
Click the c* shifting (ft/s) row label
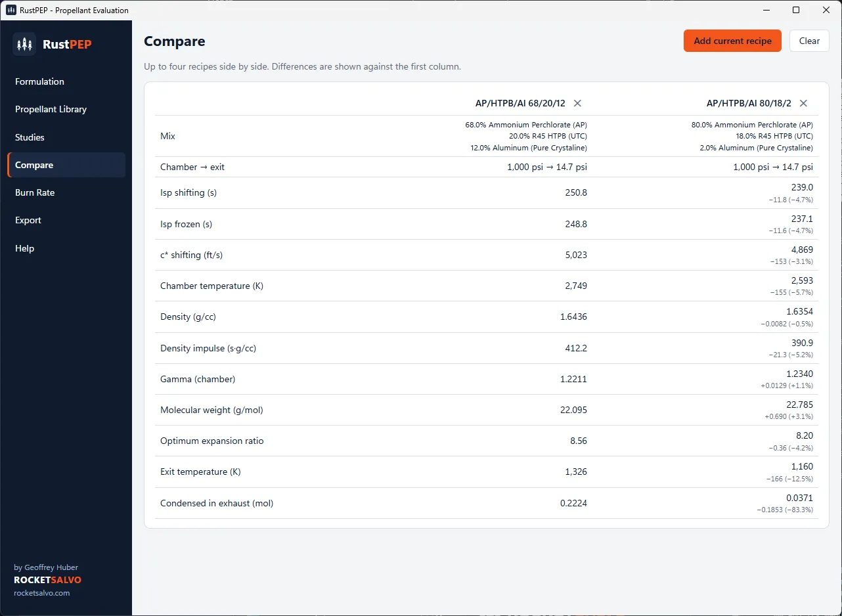click(191, 255)
